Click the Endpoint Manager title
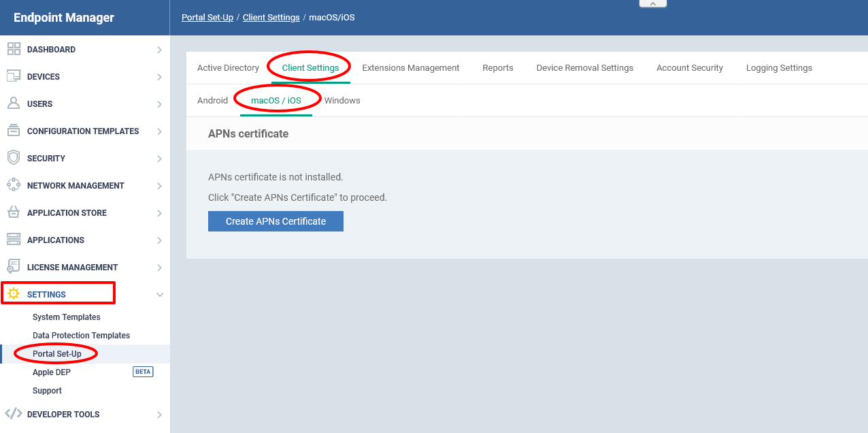 pyautogui.click(x=64, y=18)
